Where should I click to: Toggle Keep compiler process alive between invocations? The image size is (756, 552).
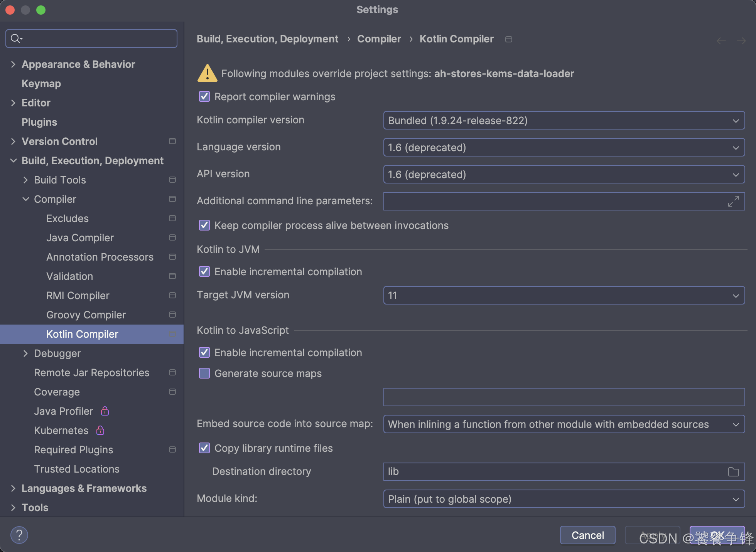tap(204, 225)
